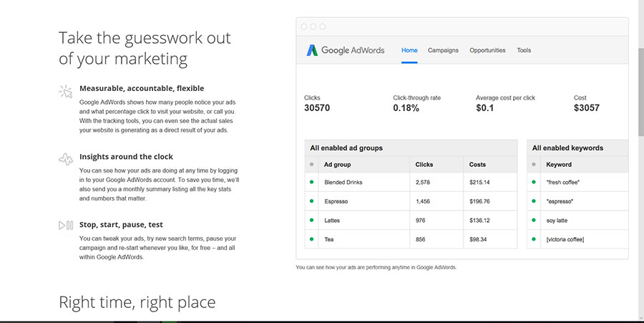Click the soy latte keyword
This screenshot has width=644, height=323.
pos(557,221)
